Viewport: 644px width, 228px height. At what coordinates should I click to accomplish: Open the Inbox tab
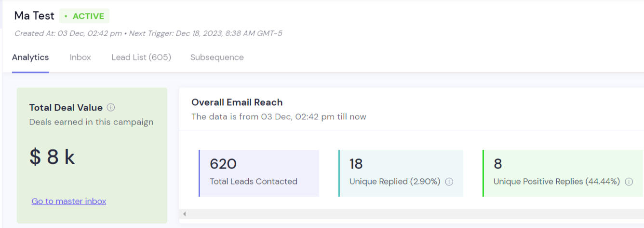click(x=80, y=57)
